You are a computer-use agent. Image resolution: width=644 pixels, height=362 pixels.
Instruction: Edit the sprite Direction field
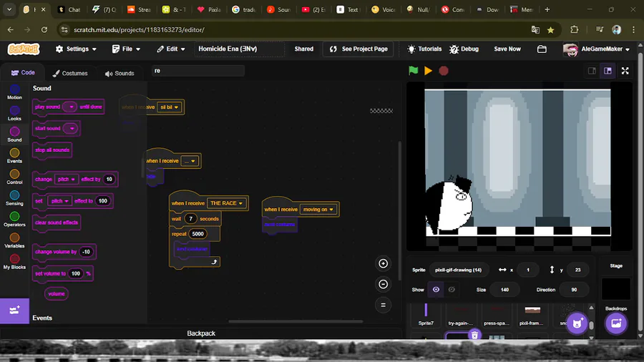click(574, 289)
